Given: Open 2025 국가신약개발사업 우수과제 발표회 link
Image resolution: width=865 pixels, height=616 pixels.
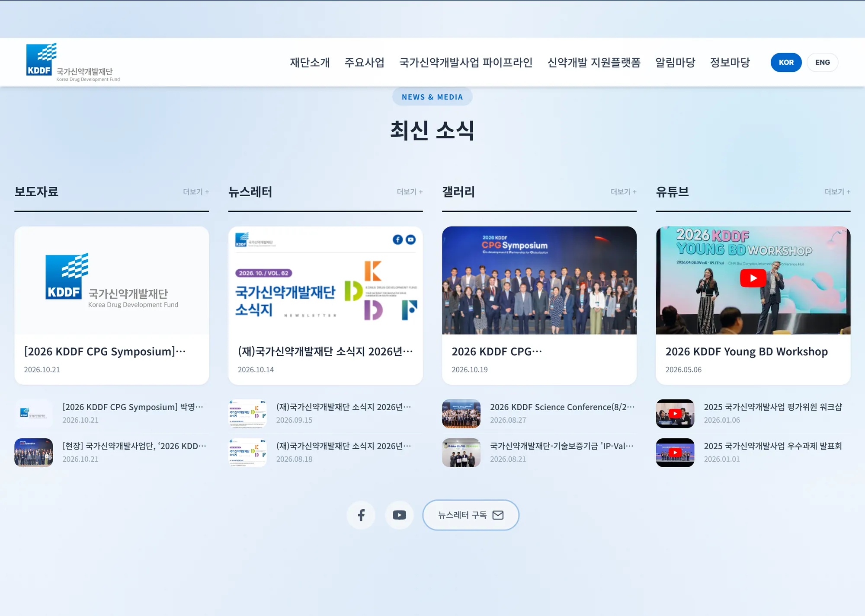Looking at the screenshot, I should [x=773, y=446].
